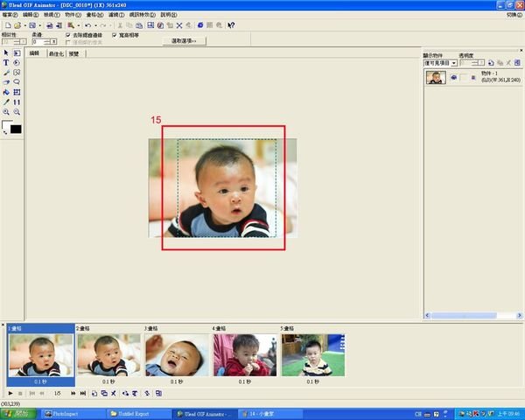525x420 pixels.
Task: Click the black background color swatch
Action: [x=16, y=129]
